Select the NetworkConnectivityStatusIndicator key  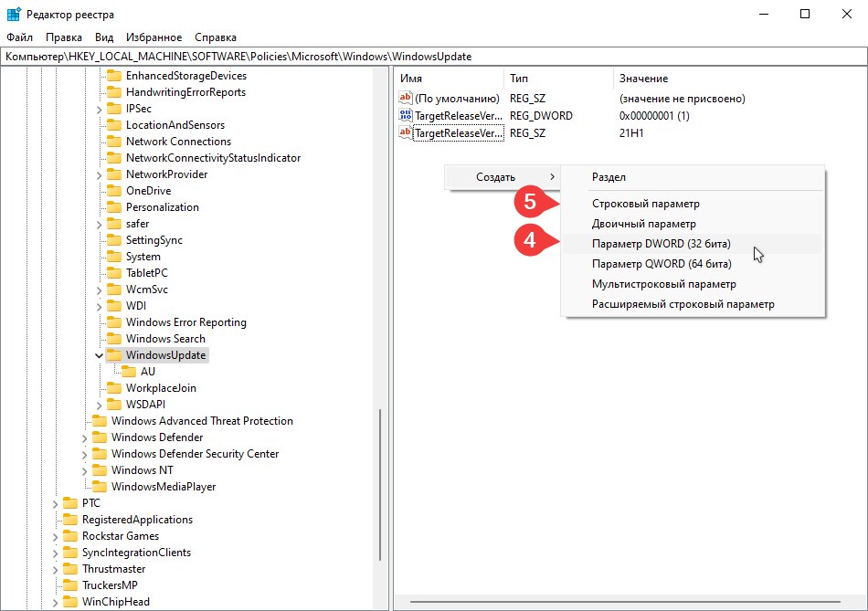(213, 158)
